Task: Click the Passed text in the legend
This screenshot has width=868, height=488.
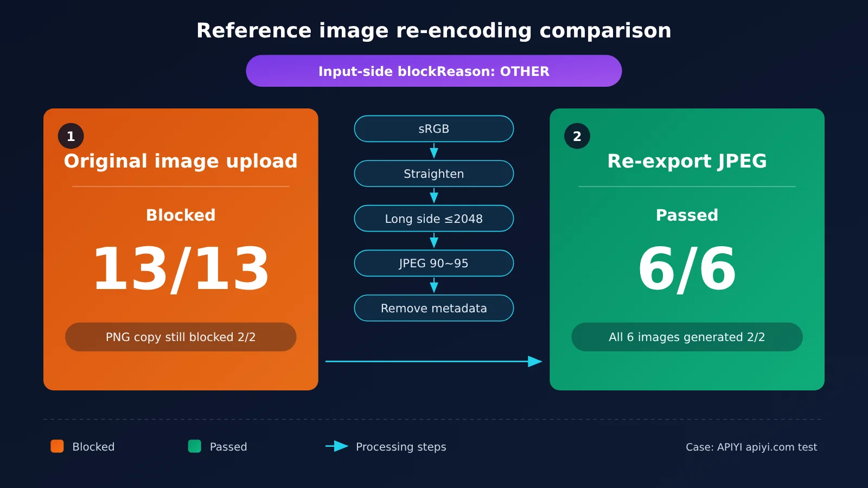Action: click(x=228, y=447)
